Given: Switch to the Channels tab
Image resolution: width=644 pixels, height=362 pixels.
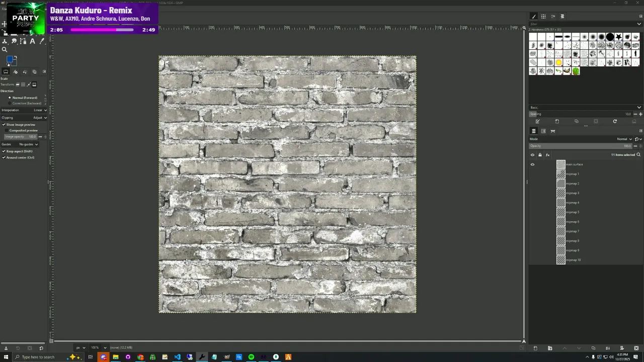Looking at the screenshot, I should tap(543, 131).
